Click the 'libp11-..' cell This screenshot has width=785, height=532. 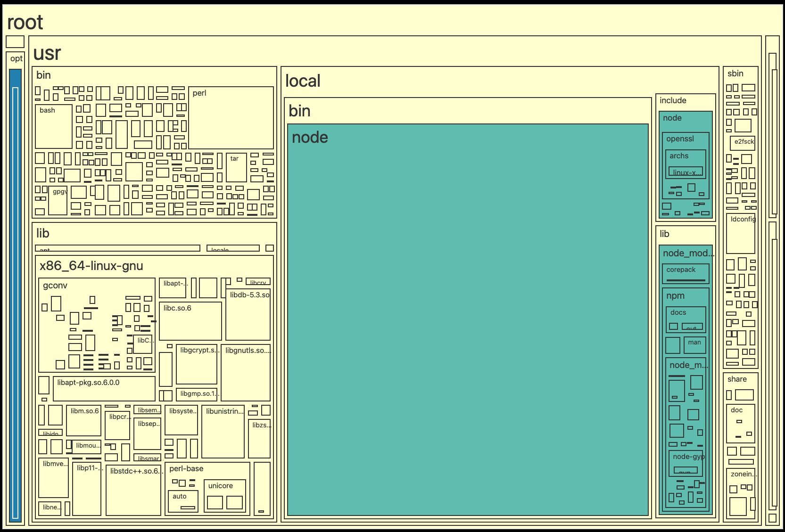87,489
